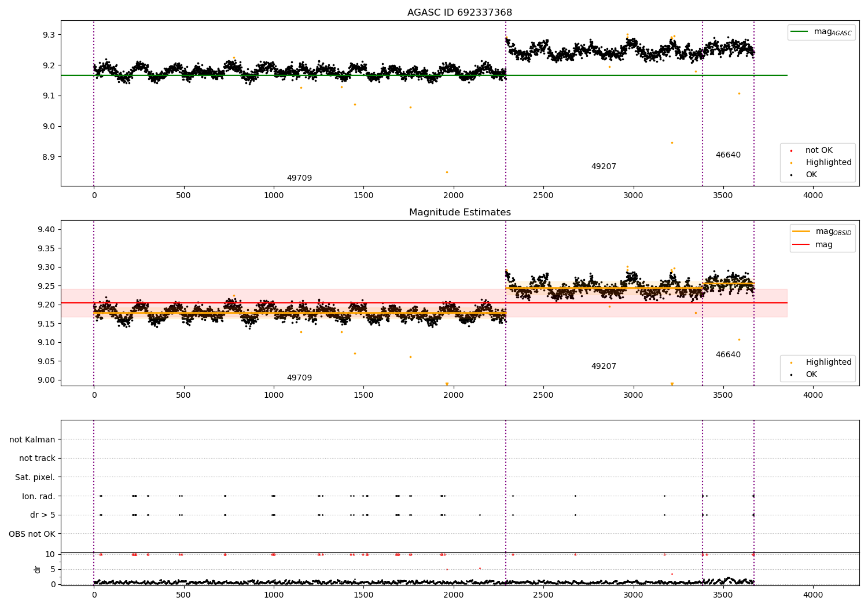
Task: Click the 10 tick on the dr axis
Action: 50,554
